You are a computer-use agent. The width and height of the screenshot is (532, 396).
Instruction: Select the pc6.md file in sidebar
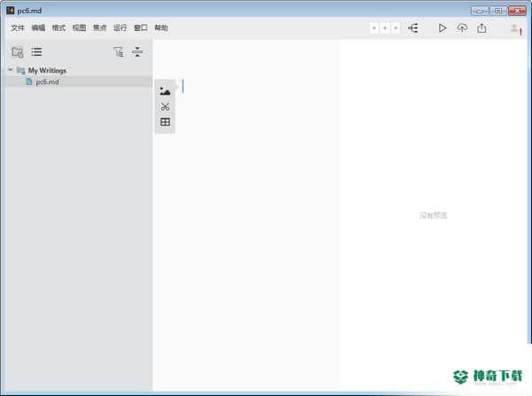coord(78,82)
